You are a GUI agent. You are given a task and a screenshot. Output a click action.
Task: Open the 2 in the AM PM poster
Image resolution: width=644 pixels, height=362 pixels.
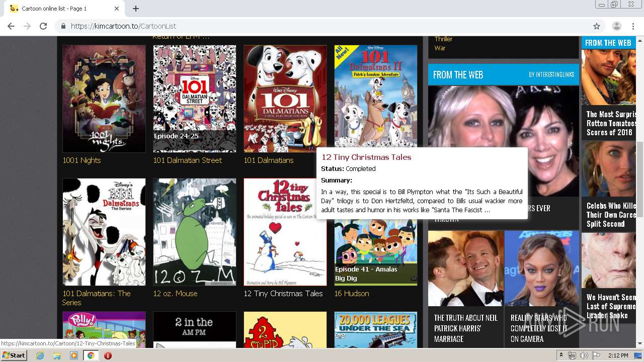point(195,330)
